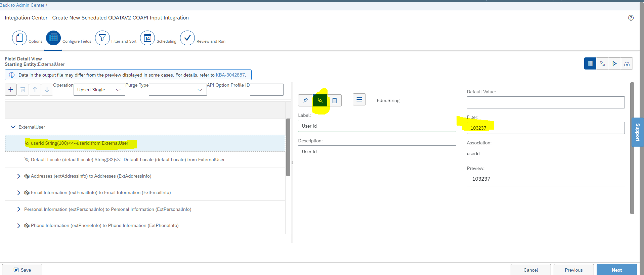
Task: Move field down with arrow icon
Action: pos(47,90)
